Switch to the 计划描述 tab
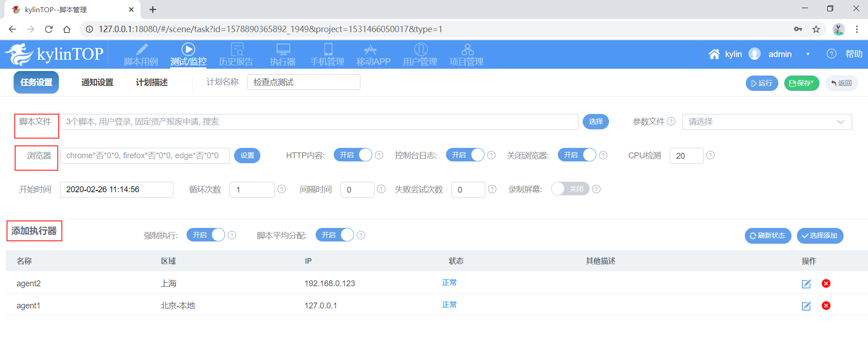Image resolution: width=868 pixels, height=350 pixels. [152, 82]
